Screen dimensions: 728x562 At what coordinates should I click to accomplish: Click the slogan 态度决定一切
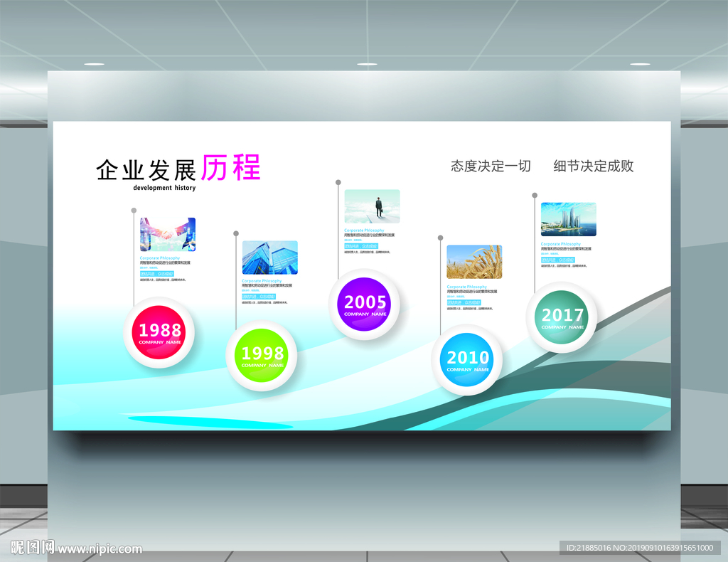tap(491, 166)
